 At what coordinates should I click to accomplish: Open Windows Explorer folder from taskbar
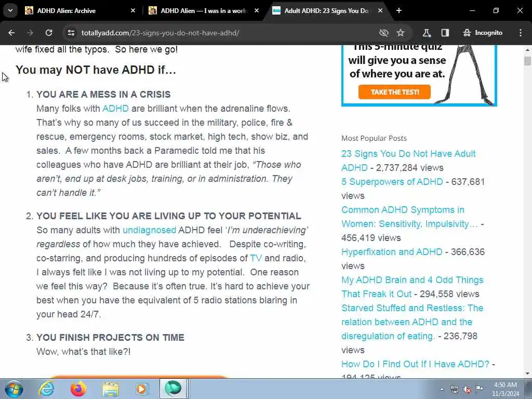tap(110, 389)
